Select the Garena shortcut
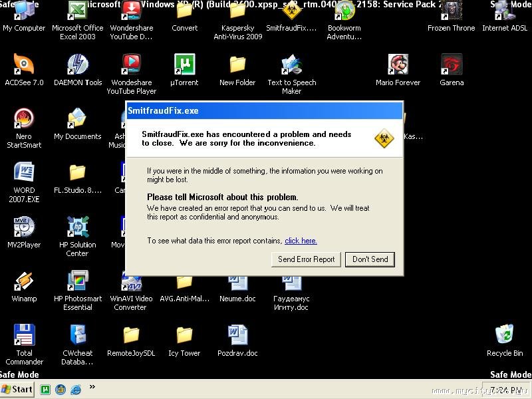The width and height of the screenshot is (532, 399). (452, 70)
